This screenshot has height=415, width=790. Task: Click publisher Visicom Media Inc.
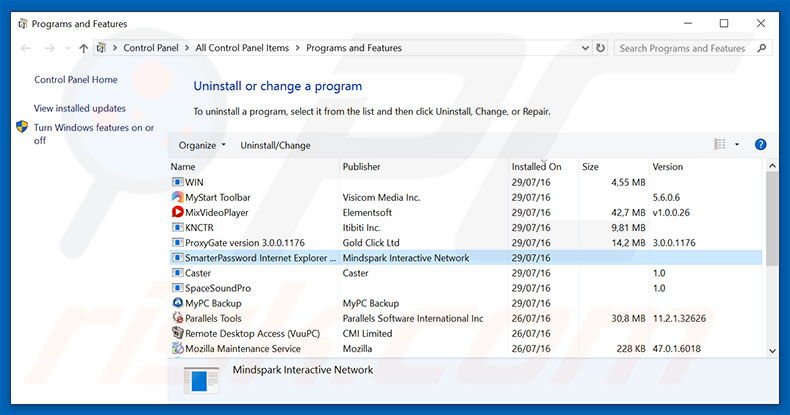(381, 197)
